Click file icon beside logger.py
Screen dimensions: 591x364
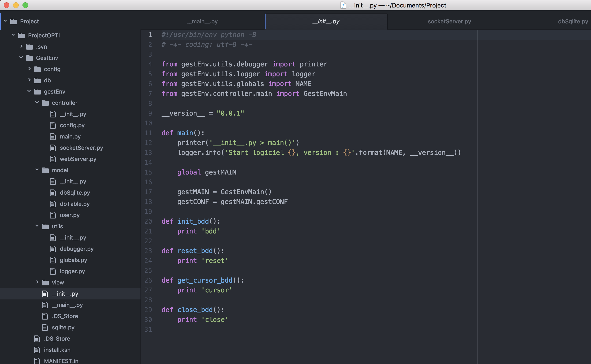53,272
